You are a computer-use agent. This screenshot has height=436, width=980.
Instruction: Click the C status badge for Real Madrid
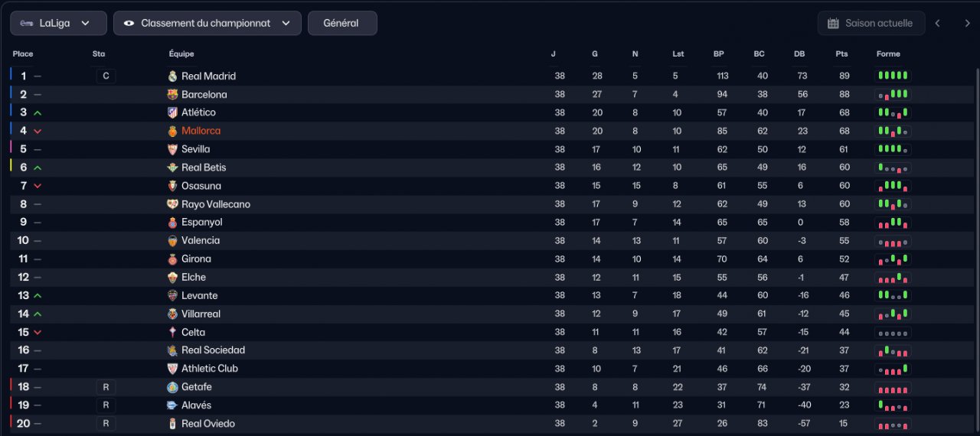[106, 76]
